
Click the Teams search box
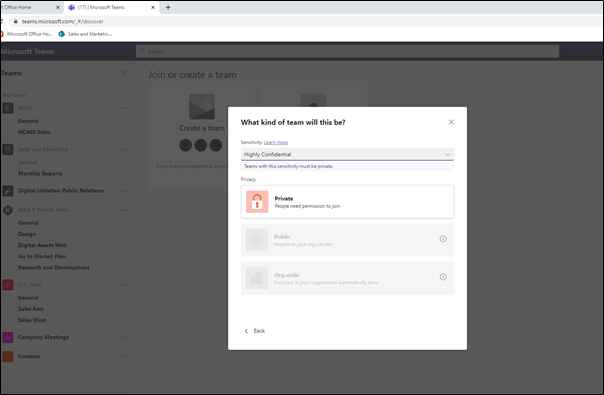pyautogui.click(x=347, y=51)
